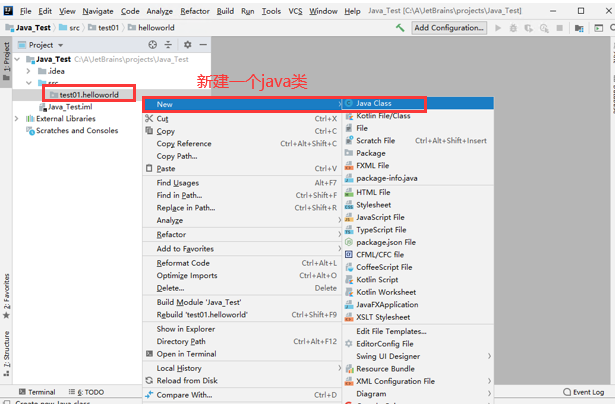Select FXML File option
The width and height of the screenshot is (615, 404).
[418, 166]
